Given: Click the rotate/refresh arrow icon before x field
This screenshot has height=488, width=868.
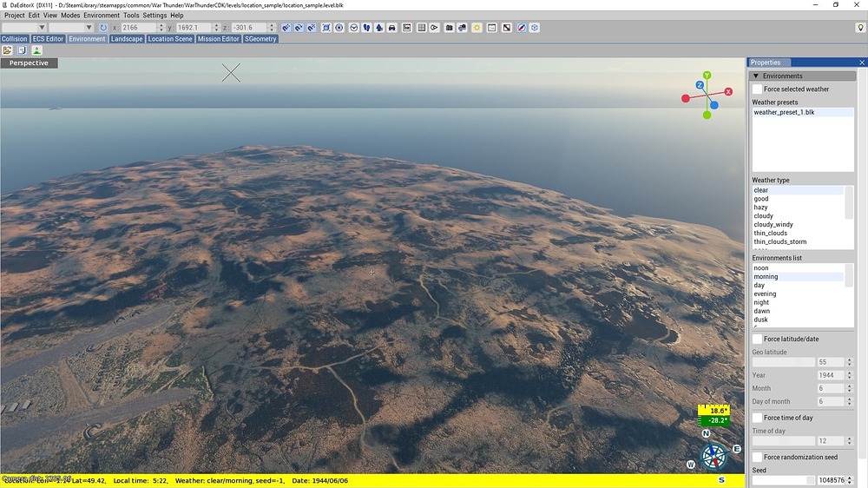Looking at the screenshot, I should [103, 27].
